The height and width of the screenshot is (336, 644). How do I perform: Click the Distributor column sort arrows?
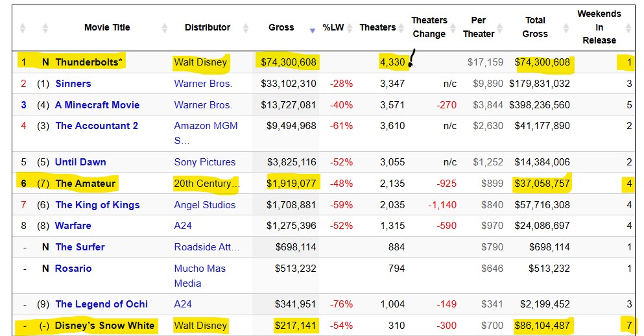click(x=246, y=28)
